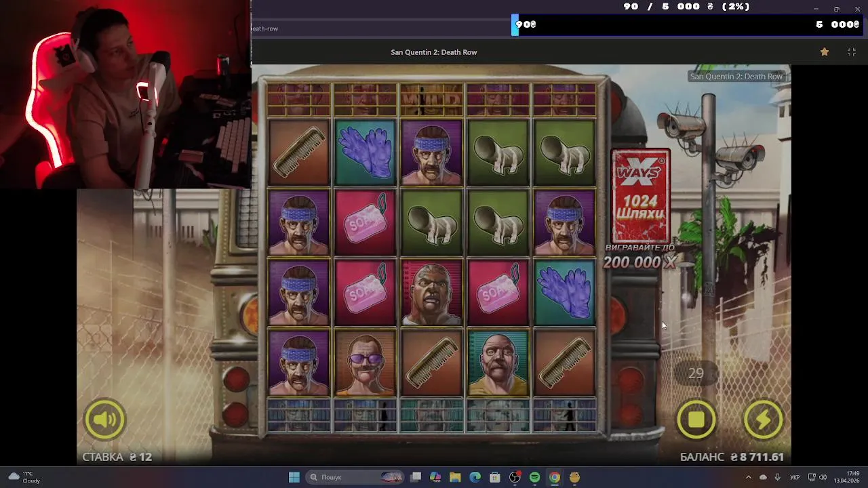868x488 pixels.
Task: Click the prisoner with purple sunglasses symbol
Action: [366, 362]
